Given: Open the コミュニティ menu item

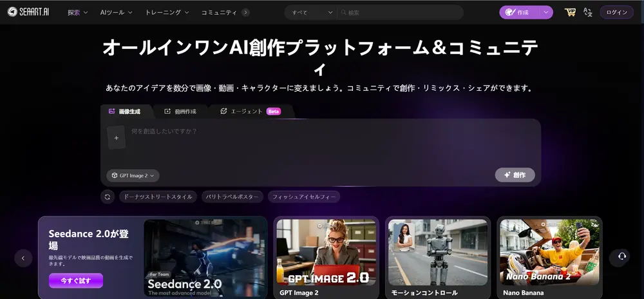Looking at the screenshot, I should click(219, 12).
